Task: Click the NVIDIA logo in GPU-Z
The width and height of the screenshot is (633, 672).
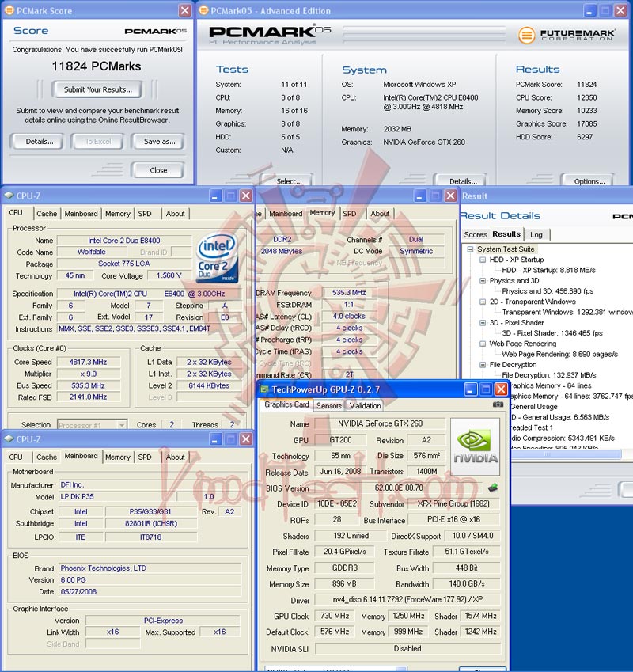Action: (475, 447)
